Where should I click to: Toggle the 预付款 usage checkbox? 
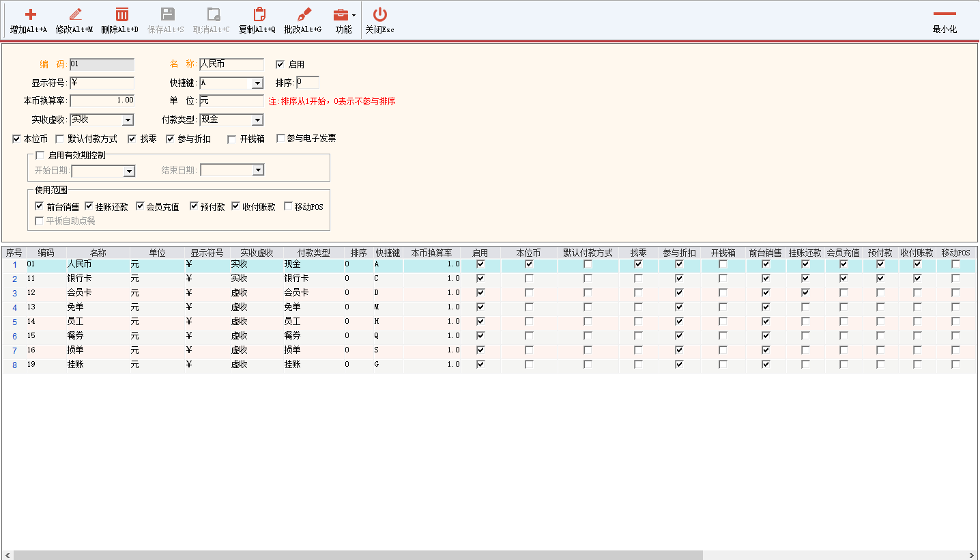tap(194, 206)
